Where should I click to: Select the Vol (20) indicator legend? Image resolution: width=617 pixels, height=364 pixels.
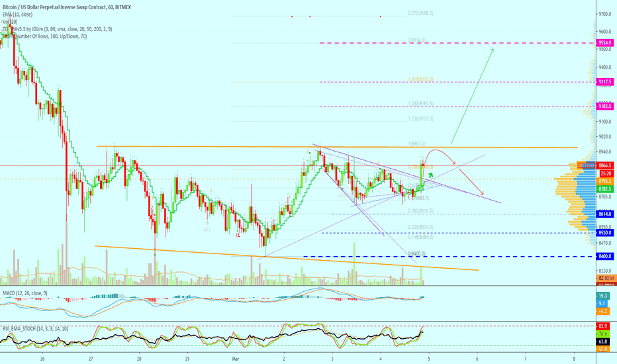pyautogui.click(x=10, y=22)
